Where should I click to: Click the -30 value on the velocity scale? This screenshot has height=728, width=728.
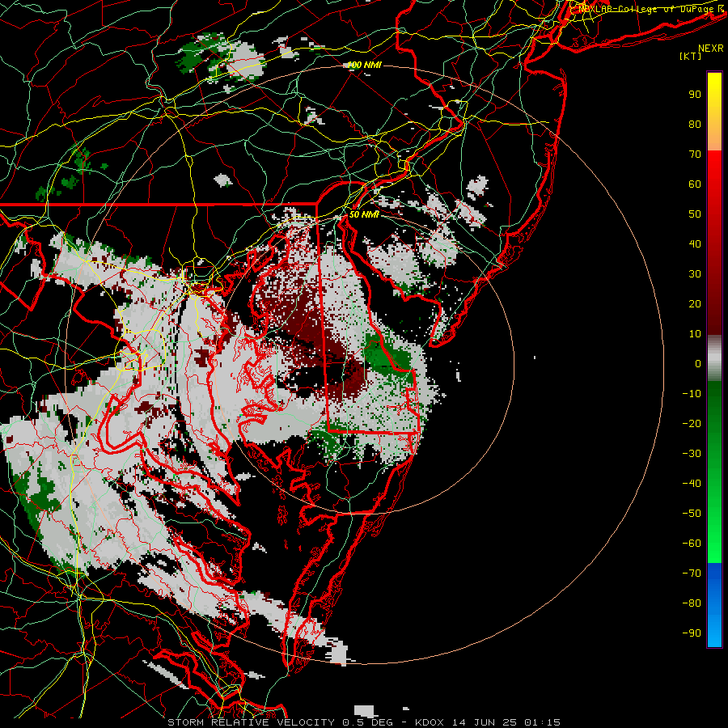(692, 454)
